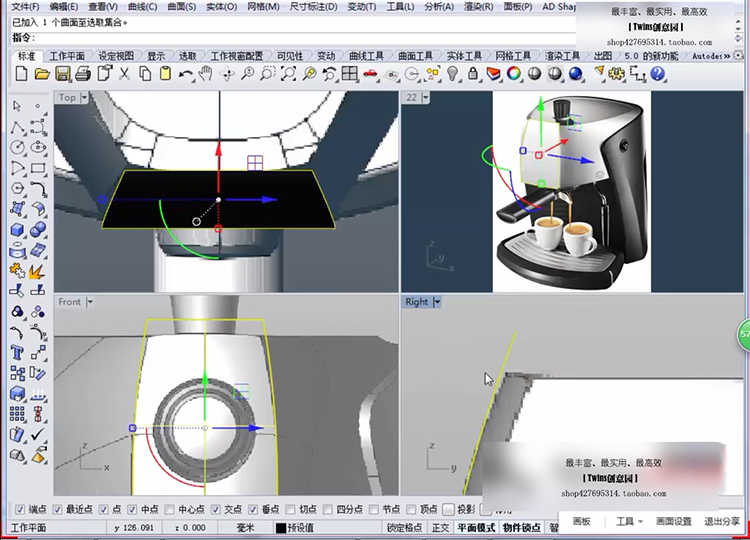The image size is (750, 540).
Task: Enable the 中心点 osnap checkbox
Action: [171, 509]
